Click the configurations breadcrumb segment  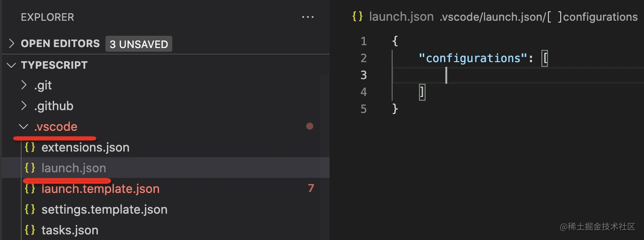tap(600, 17)
